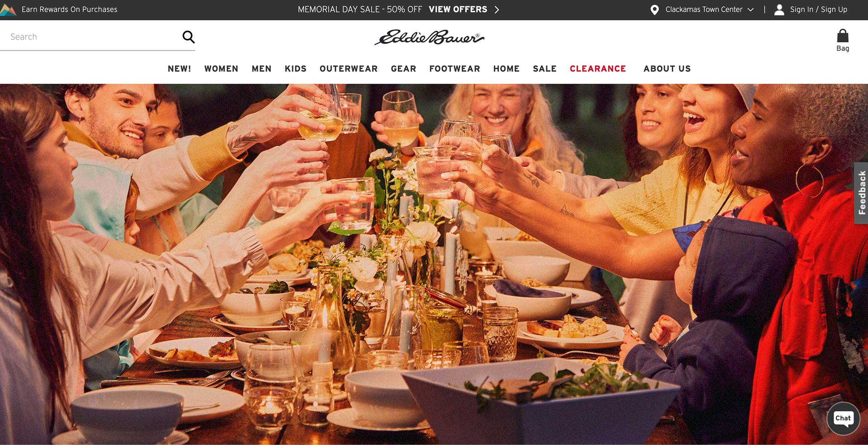The height and width of the screenshot is (445, 868).
Task: Open the FOOTWEAR navigation menu
Action: [x=454, y=69]
